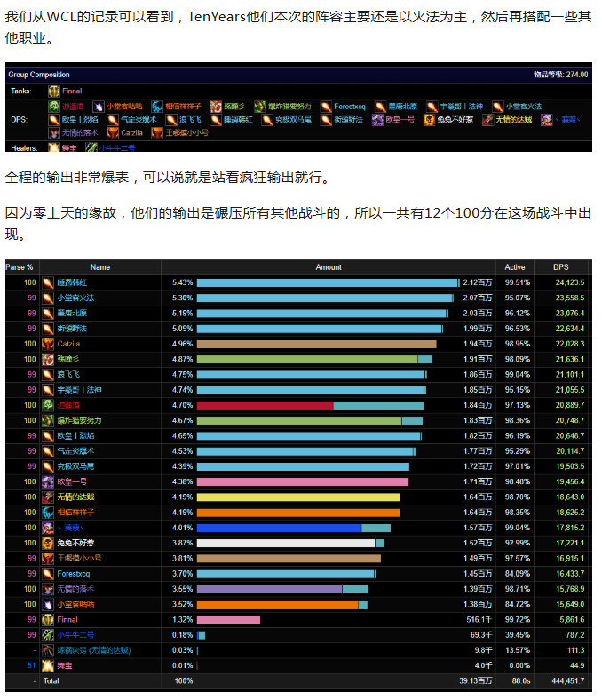
Task: Click the icon beside Finnal in the damage table
Action: (x=48, y=619)
